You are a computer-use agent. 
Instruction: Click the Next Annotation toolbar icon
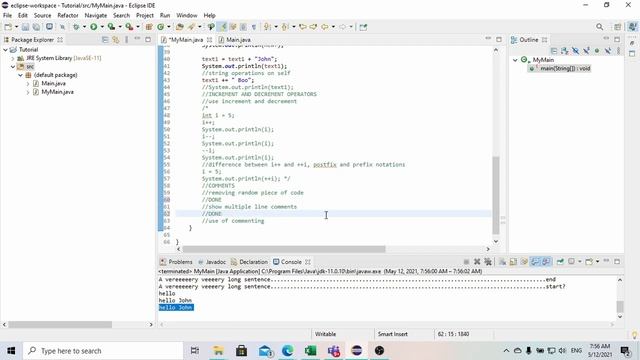(267, 27)
